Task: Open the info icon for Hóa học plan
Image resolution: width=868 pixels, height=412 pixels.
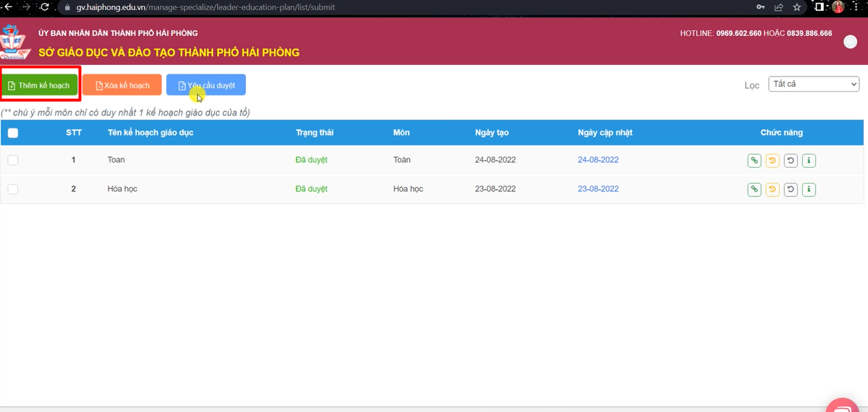Action: tap(809, 189)
